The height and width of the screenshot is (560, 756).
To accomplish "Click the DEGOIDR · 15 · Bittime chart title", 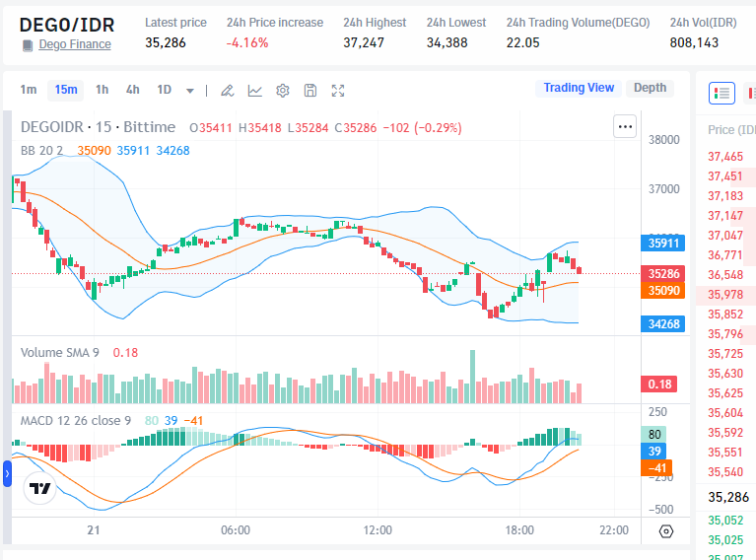I will pyautogui.click(x=98, y=127).
